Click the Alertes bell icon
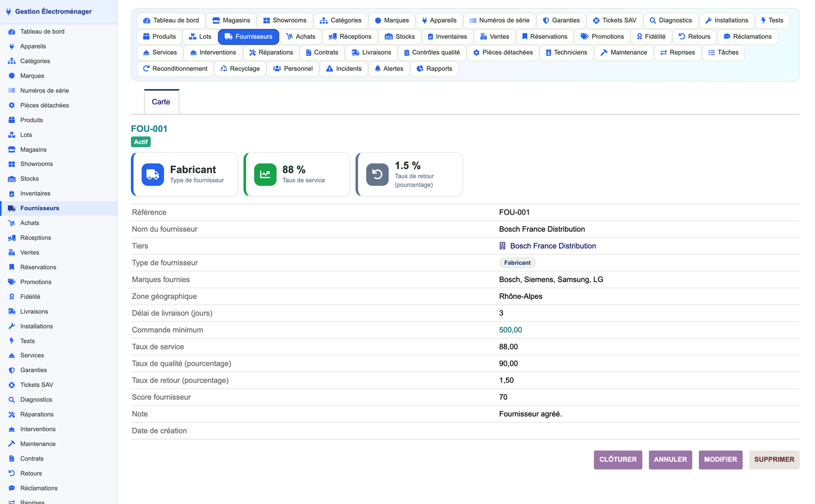 pos(377,69)
